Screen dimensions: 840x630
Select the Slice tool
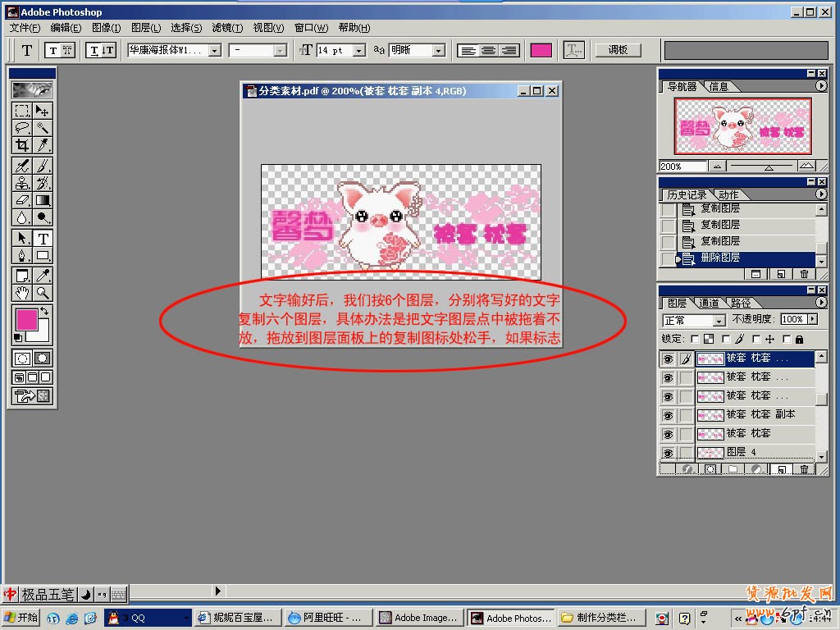(x=43, y=145)
